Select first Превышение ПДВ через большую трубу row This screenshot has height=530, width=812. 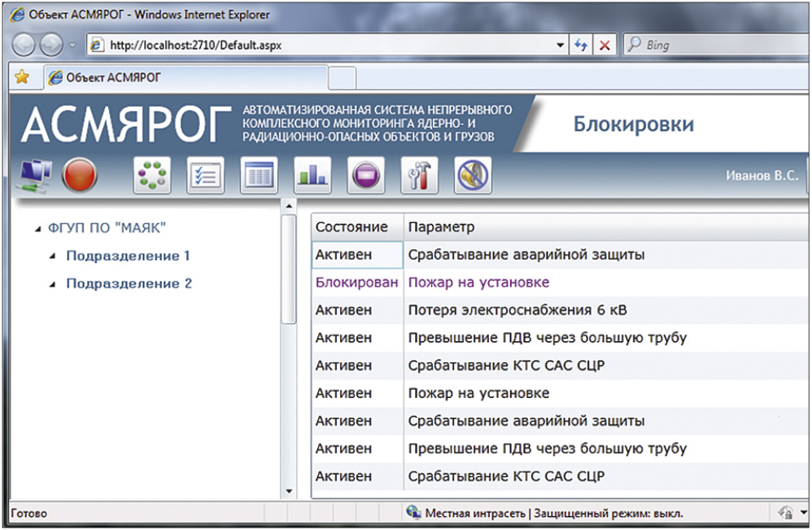coord(561,338)
